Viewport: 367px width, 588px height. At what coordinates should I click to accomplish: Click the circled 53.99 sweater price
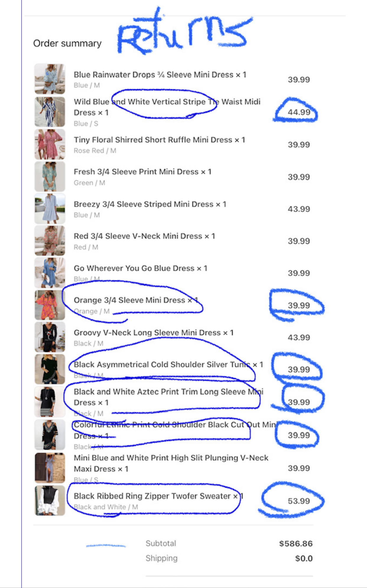pyautogui.click(x=299, y=501)
